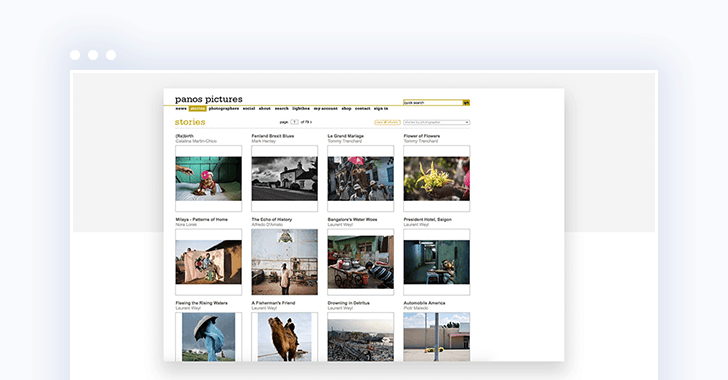This screenshot has width=728, height=380.
Task: Click the 'view all stories' button
Action: click(x=388, y=123)
